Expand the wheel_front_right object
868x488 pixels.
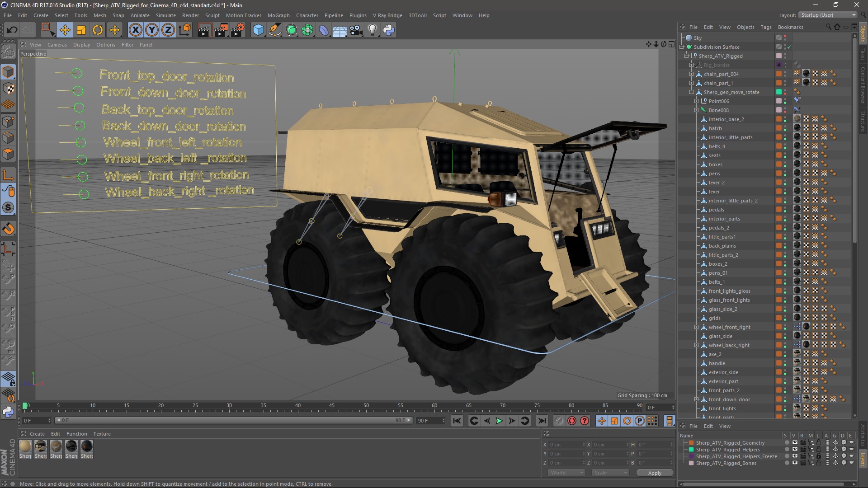697,327
